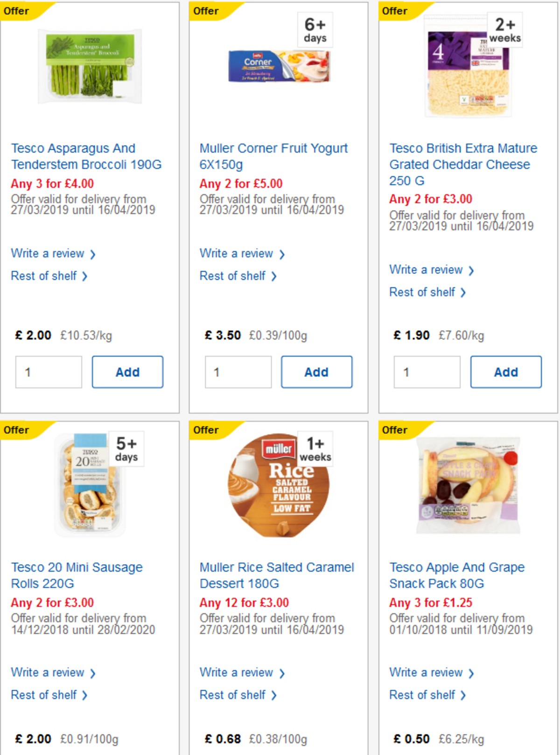560x755 pixels.
Task: Click the Offer badge on Muller Corner yogurt
Action: pos(205,11)
